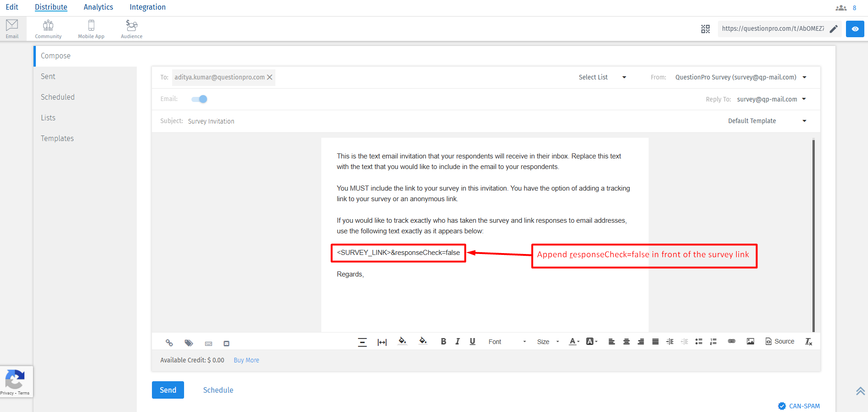This screenshot has height=412, width=868.
Task: Center align the text
Action: 626,341
